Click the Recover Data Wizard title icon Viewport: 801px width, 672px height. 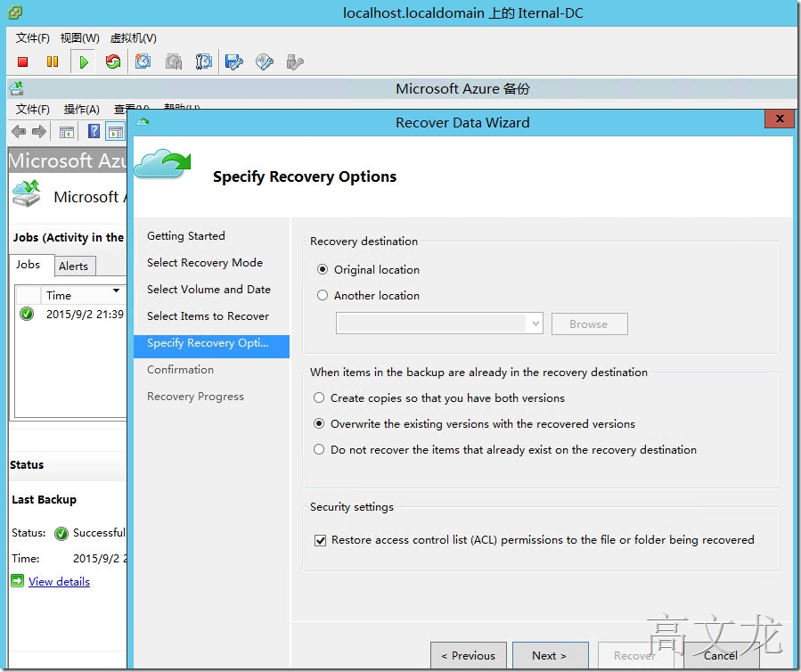[143, 121]
